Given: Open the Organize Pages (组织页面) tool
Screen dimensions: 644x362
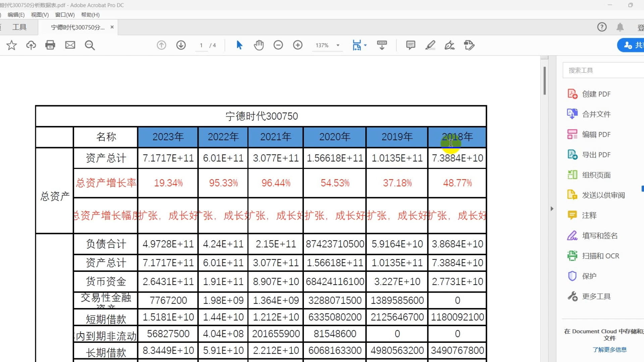Looking at the screenshot, I should (589, 175).
